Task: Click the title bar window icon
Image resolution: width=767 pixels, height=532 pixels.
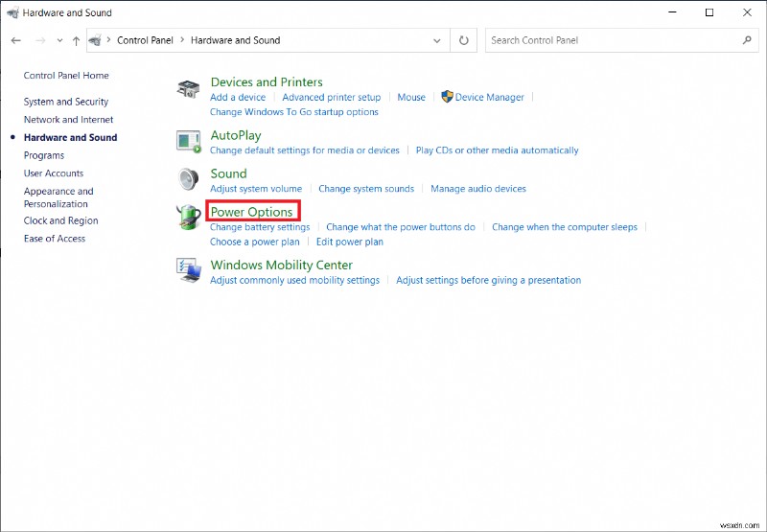Action: [12, 12]
